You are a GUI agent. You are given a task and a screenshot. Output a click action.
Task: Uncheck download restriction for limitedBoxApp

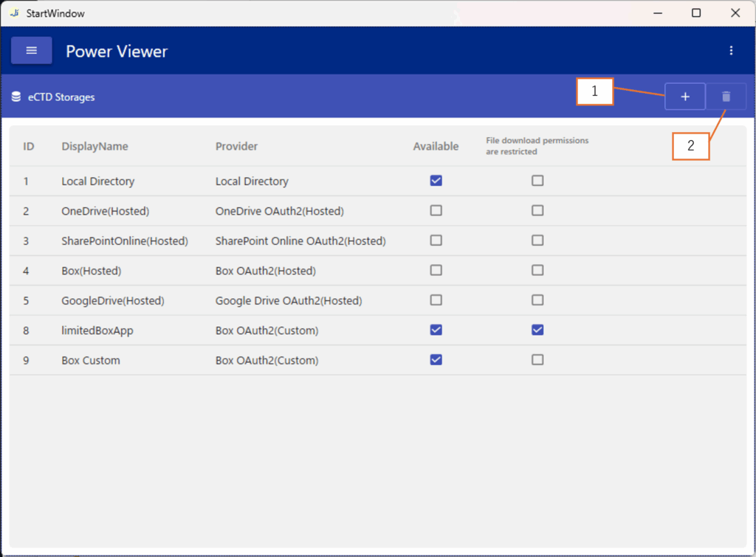coord(537,330)
